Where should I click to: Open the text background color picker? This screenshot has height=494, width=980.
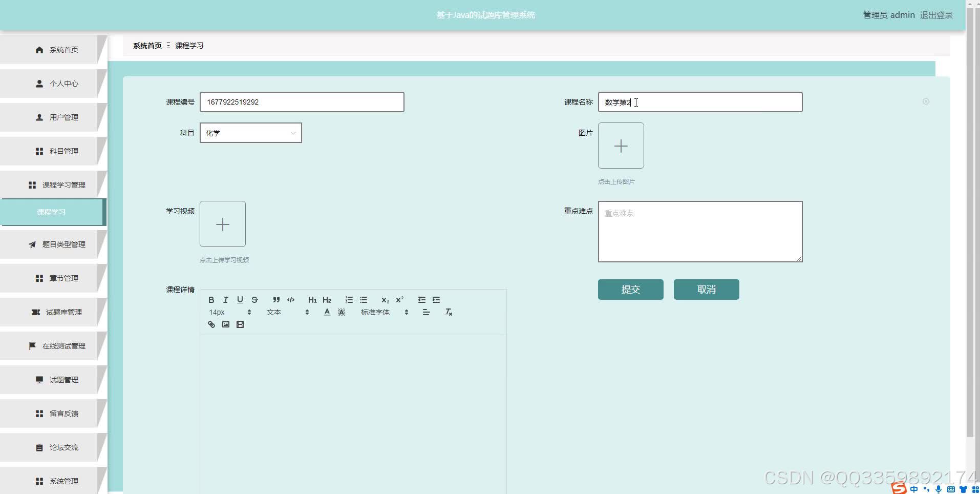[x=342, y=312]
